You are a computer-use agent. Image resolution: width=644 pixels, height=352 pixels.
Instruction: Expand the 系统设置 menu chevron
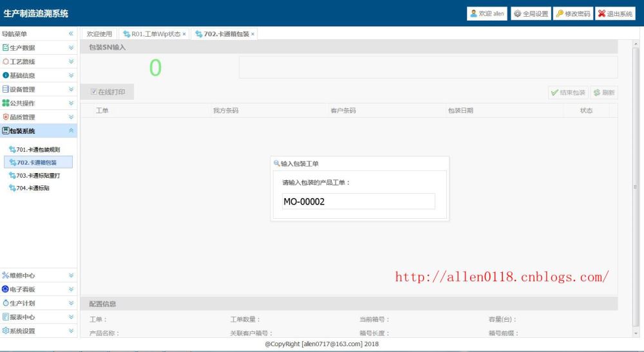click(x=71, y=331)
